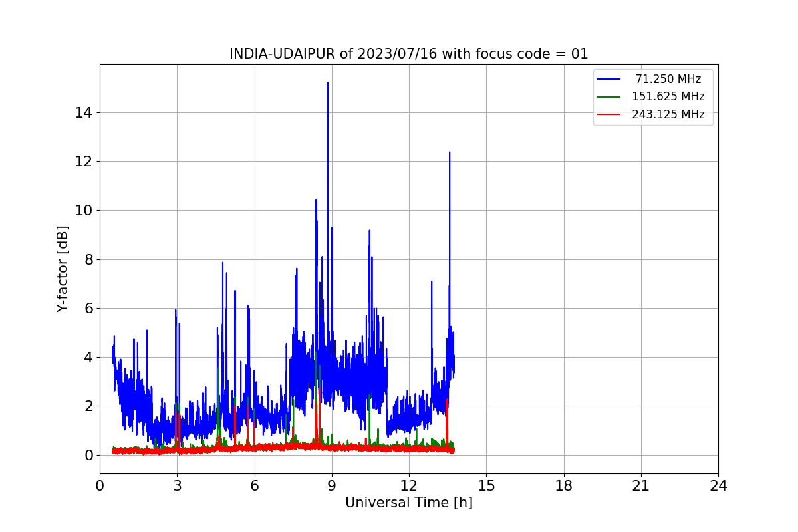Screen dimensions: 798x532
Task: Click x-axis tick label 24
Action: tap(718, 486)
